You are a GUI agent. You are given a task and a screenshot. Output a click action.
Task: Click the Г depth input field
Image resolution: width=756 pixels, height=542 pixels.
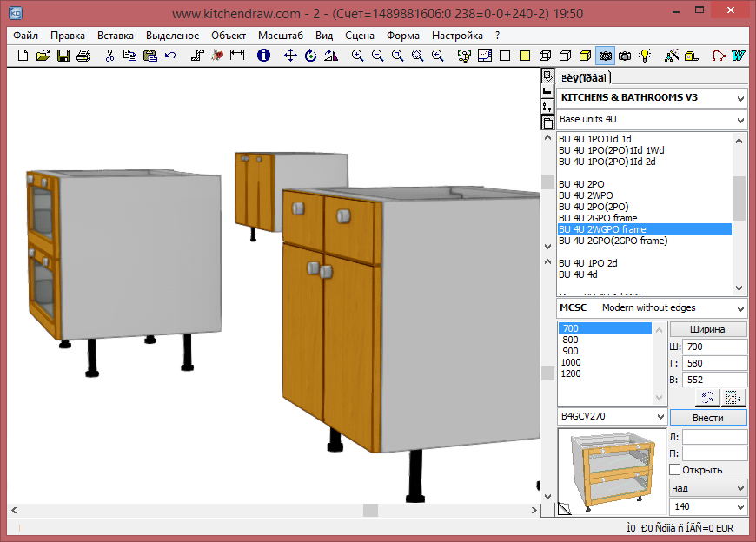714,363
